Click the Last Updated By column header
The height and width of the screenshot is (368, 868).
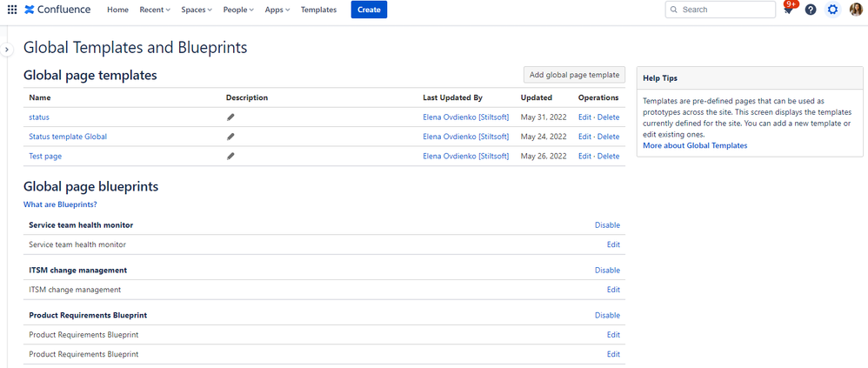[453, 97]
